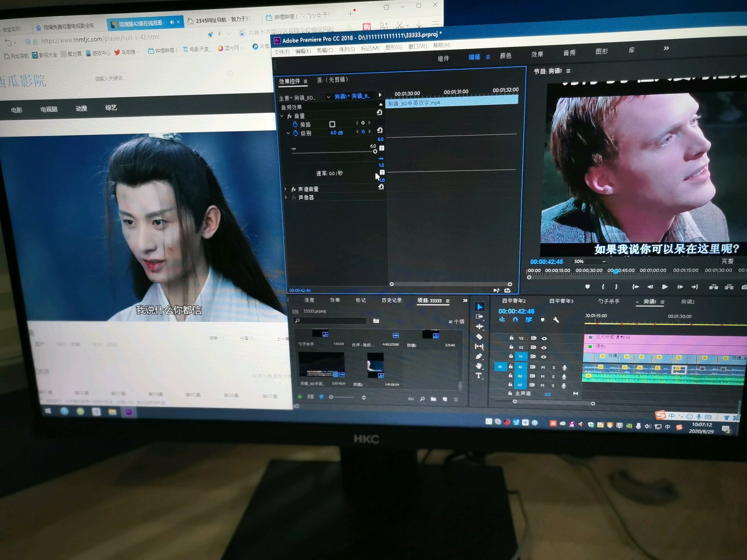Switch to the 颜色 workspace
The image size is (747, 560).
pyautogui.click(x=505, y=56)
